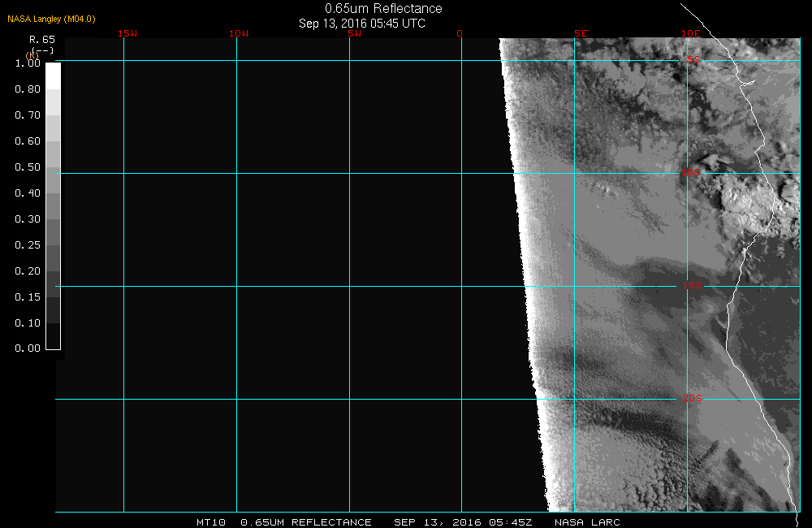812x528 pixels.
Task: Click the 0.80 colorbar value
Action: 28,89
